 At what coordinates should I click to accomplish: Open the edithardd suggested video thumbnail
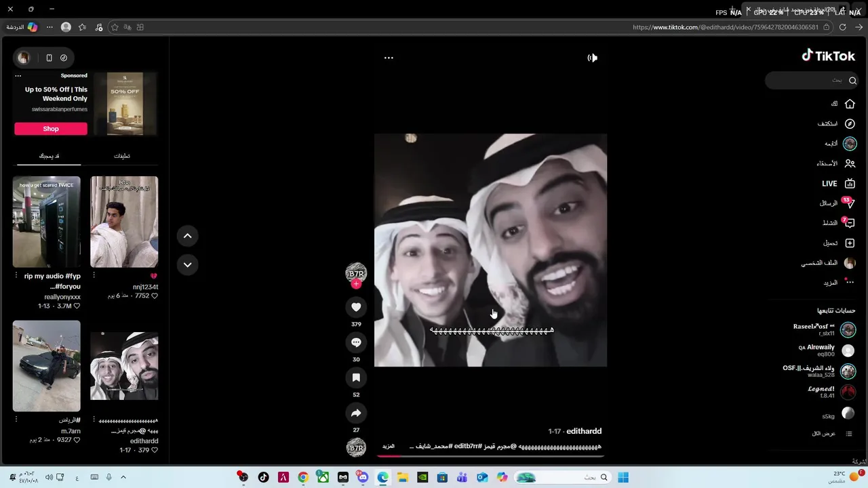click(x=124, y=366)
